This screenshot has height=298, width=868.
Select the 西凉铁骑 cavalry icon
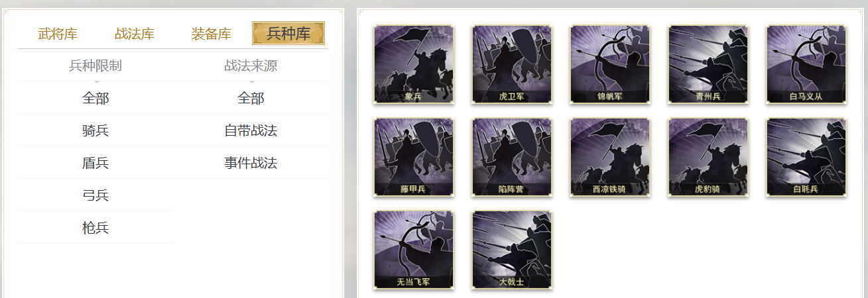tap(610, 157)
